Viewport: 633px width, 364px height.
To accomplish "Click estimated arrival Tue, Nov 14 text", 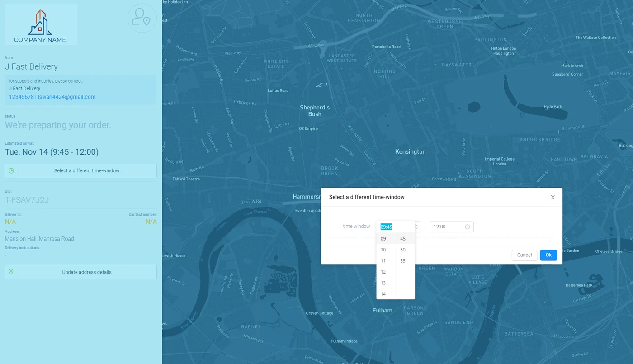I will [52, 152].
